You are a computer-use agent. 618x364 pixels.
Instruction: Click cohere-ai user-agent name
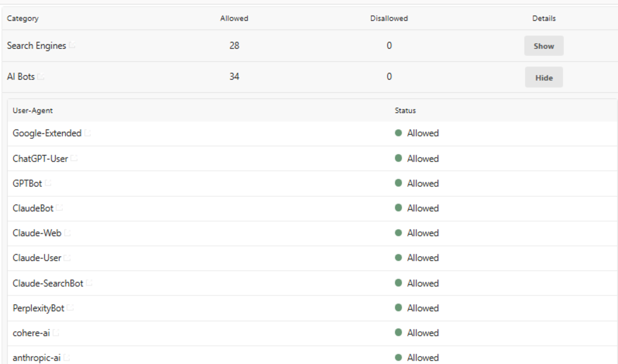(x=31, y=333)
